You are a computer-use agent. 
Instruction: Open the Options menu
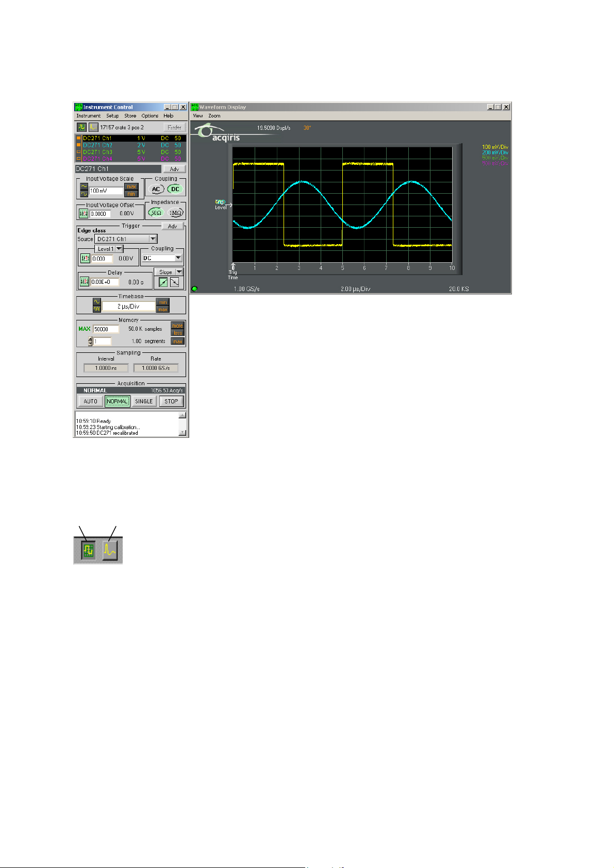150,116
